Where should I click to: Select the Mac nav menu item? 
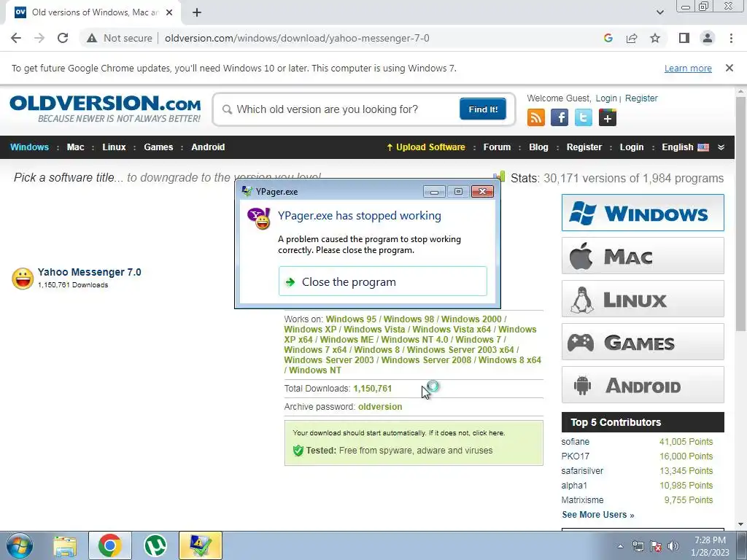[x=75, y=147]
